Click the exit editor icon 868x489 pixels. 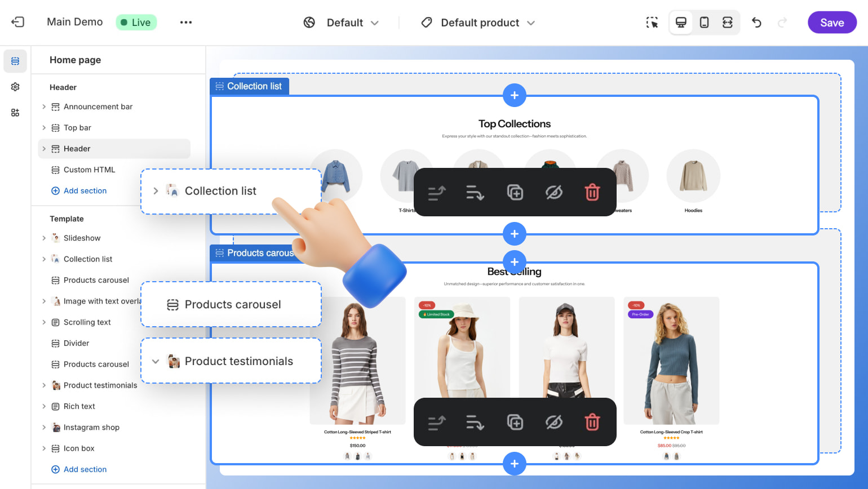click(17, 22)
